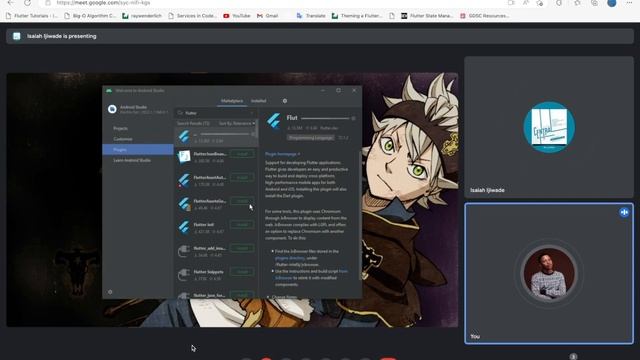Reload the Google Meet page

tap(27, 2)
